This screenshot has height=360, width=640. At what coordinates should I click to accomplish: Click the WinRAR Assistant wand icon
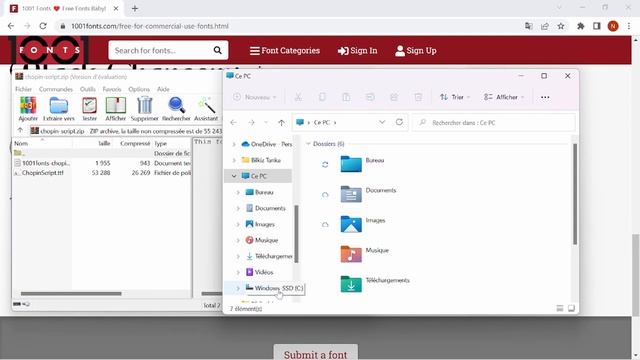click(206, 109)
